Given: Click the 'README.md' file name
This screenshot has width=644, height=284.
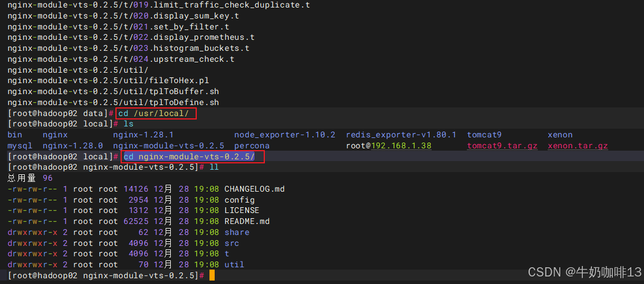Looking at the screenshot, I should 247,222.
